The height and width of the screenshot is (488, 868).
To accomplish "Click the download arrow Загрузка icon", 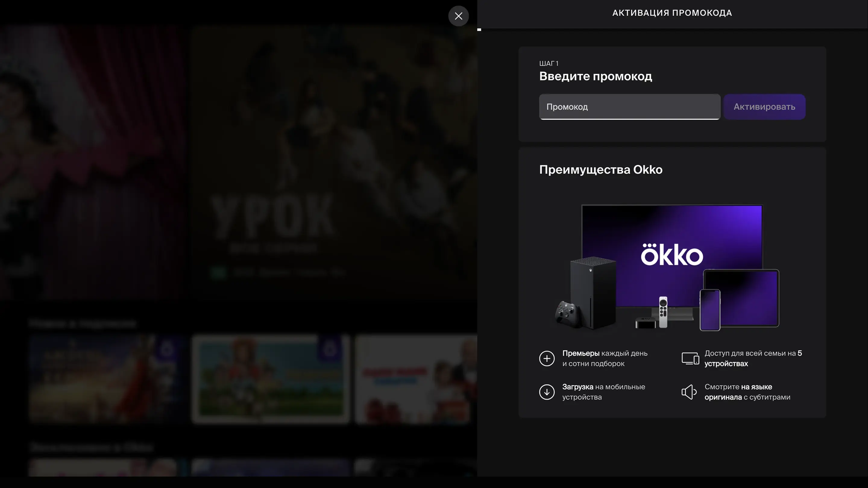I will (x=546, y=392).
